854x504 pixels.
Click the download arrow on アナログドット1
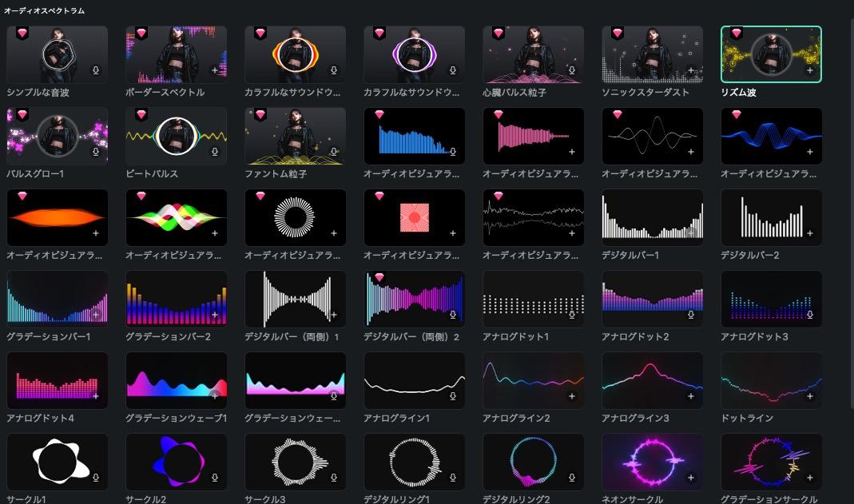572,315
